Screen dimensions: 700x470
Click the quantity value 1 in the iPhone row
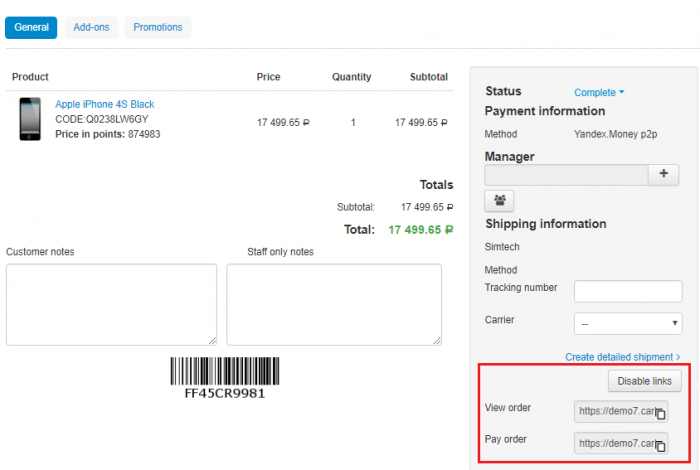[x=353, y=122]
